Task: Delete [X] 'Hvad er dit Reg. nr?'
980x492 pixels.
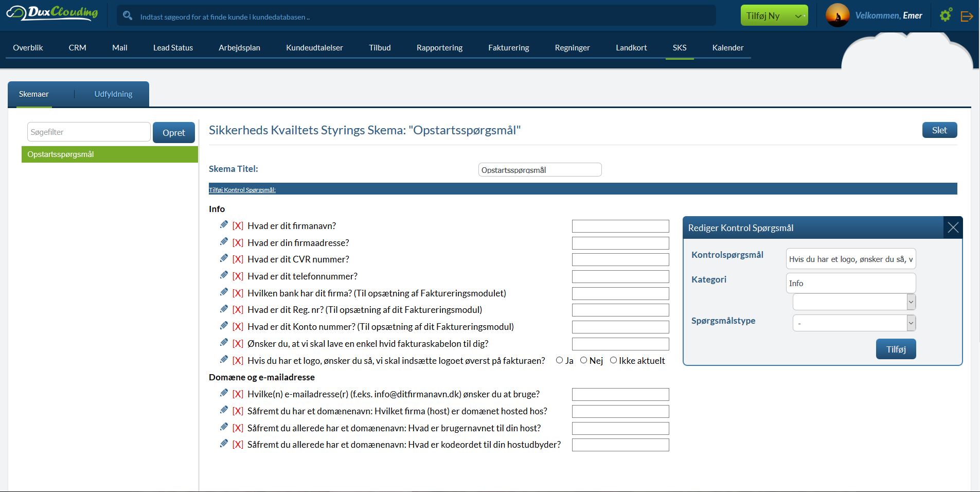Action: click(238, 310)
